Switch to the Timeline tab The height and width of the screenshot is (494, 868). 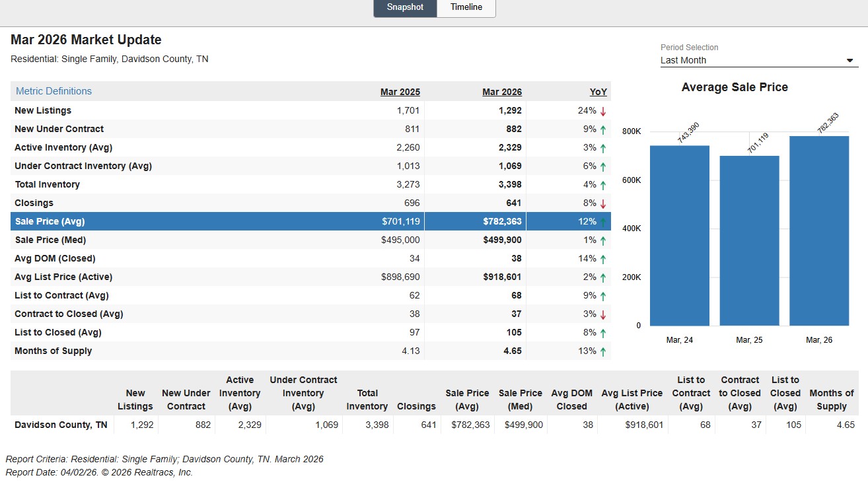466,7
